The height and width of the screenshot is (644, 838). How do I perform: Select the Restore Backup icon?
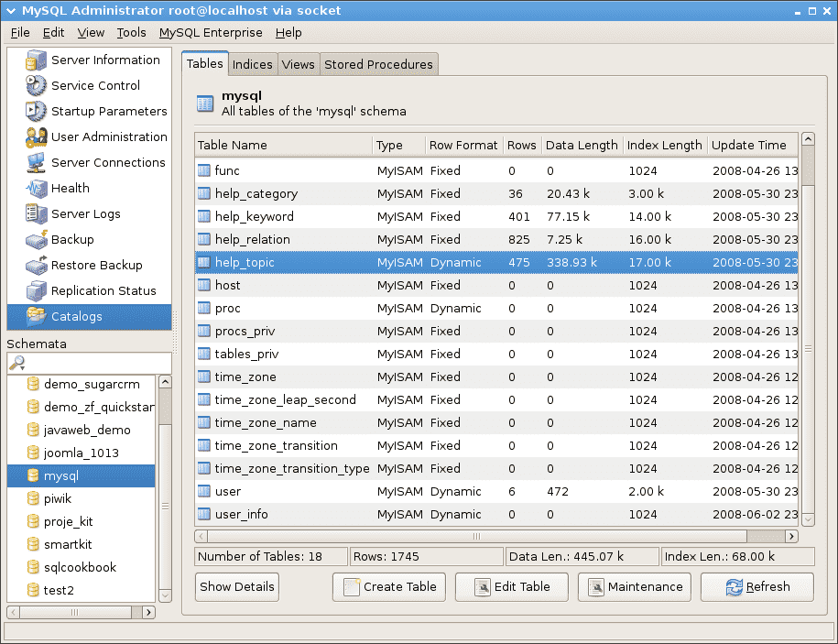coord(36,265)
